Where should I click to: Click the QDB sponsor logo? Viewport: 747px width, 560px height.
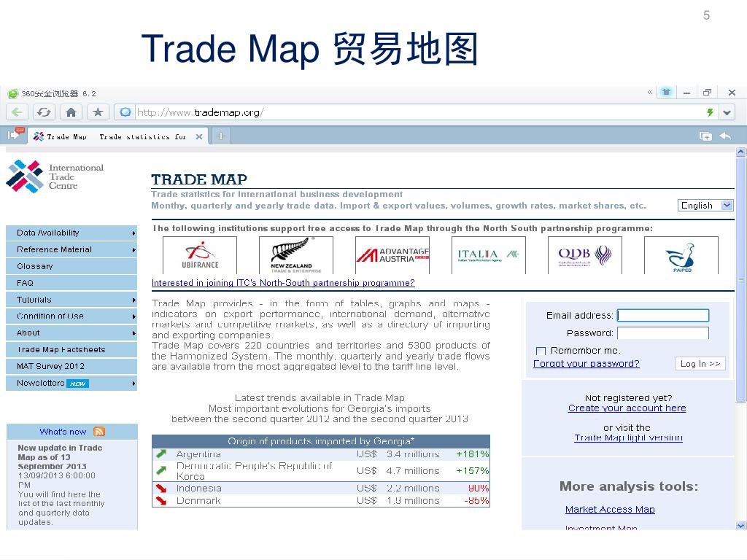[584, 255]
